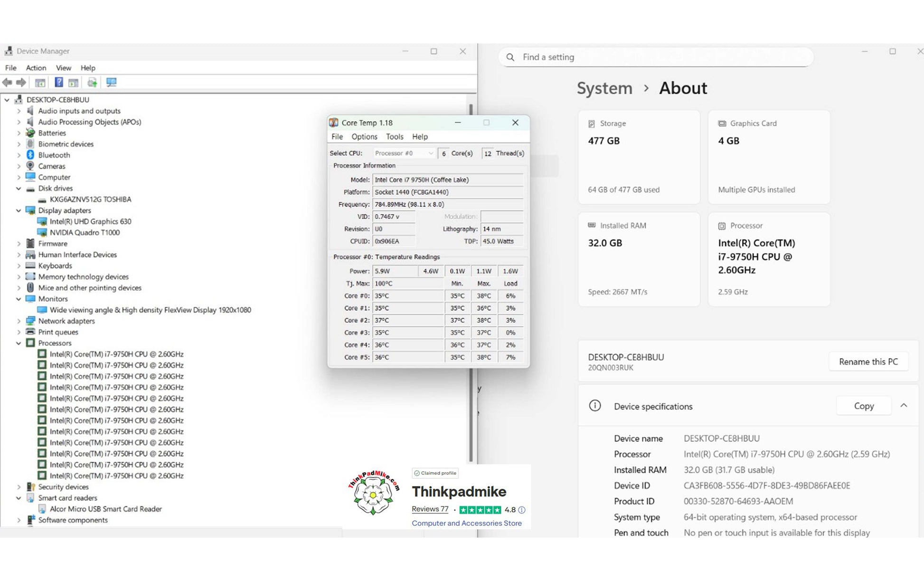Click the show/hide action pane icon
The width and height of the screenshot is (924, 581).
pos(73,83)
